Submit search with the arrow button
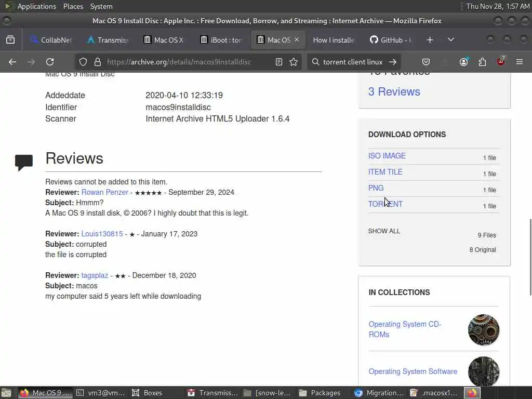 (x=393, y=62)
